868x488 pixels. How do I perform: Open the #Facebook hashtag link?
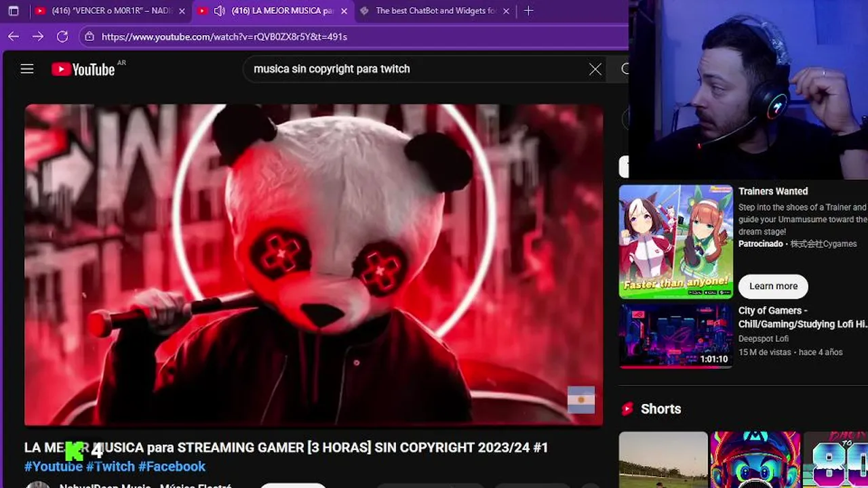coord(172,466)
